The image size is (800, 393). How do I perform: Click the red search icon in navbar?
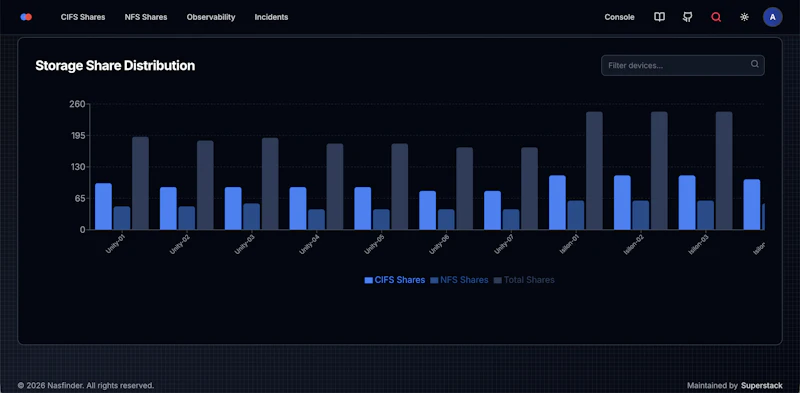pos(716,17)
